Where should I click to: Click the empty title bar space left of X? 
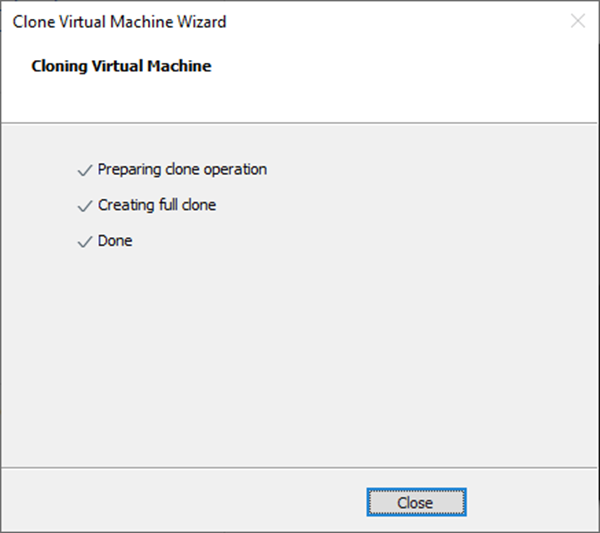tap(400, 21)
